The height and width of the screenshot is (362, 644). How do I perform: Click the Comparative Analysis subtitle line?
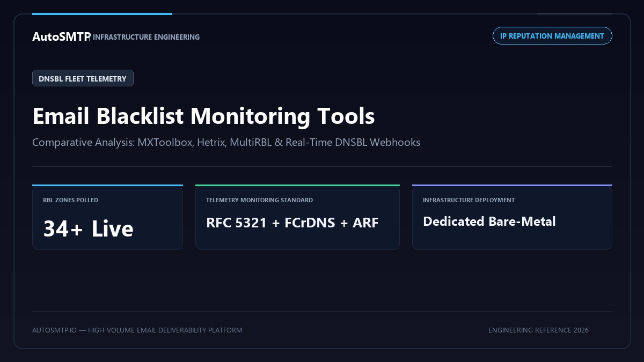coord(226,143)
